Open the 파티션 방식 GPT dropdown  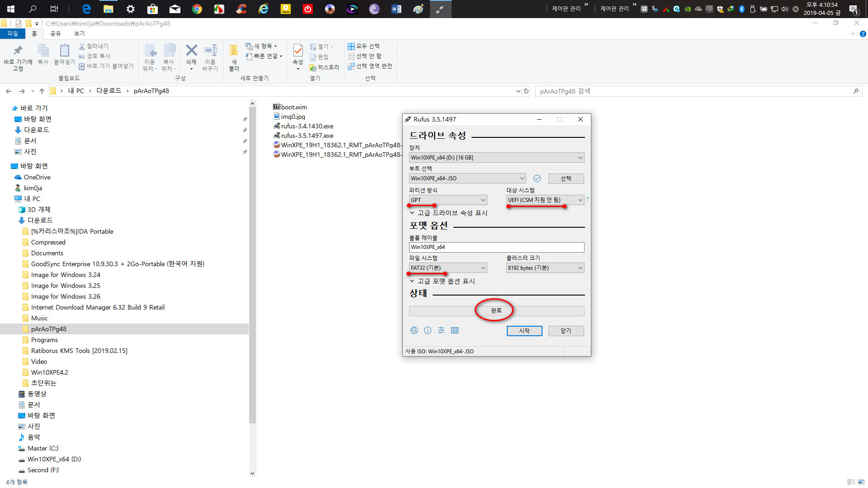(448, 200)
